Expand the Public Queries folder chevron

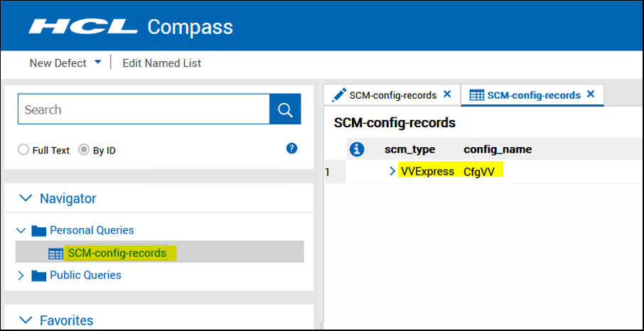coord(21,275)
